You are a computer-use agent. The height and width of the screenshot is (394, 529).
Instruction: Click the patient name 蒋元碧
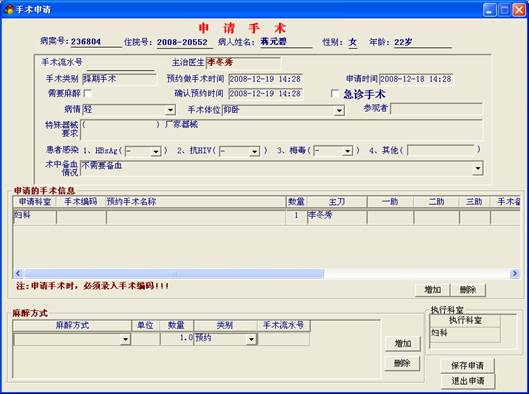pos(274,41)
